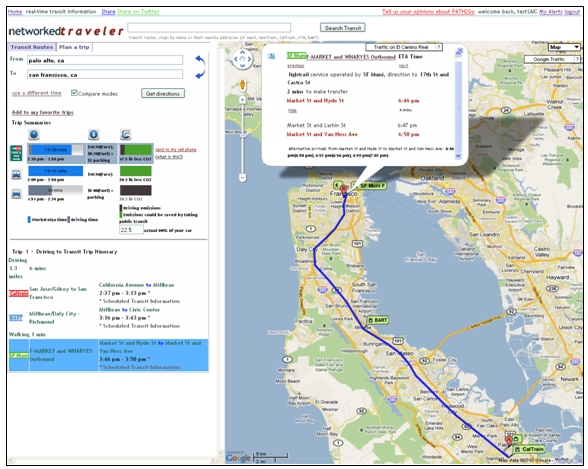Click the Get directions button

163,93
